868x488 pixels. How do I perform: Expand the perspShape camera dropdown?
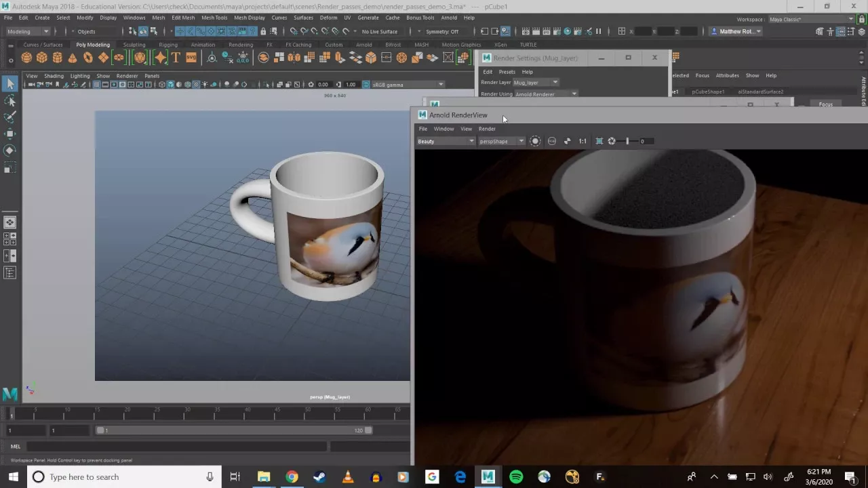(x=501, y=141)
